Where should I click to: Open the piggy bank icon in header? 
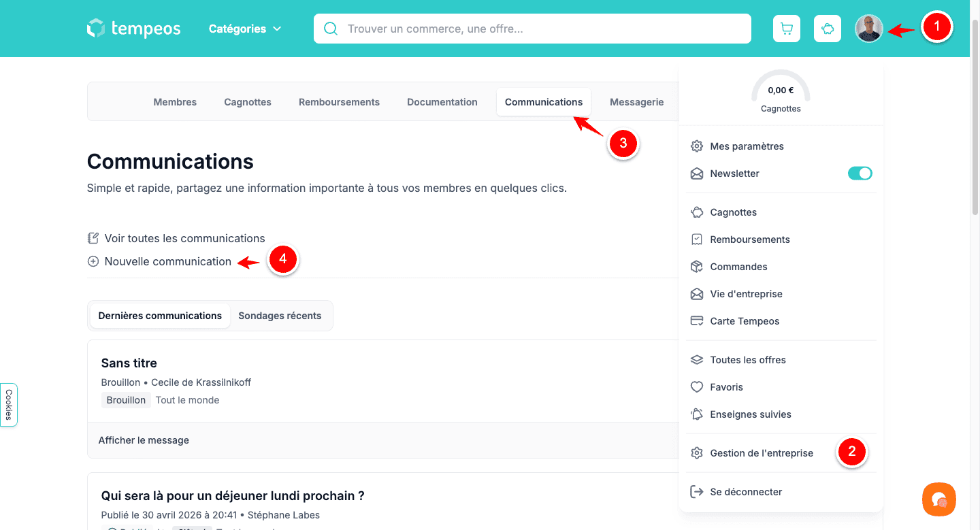pos(828,29)
